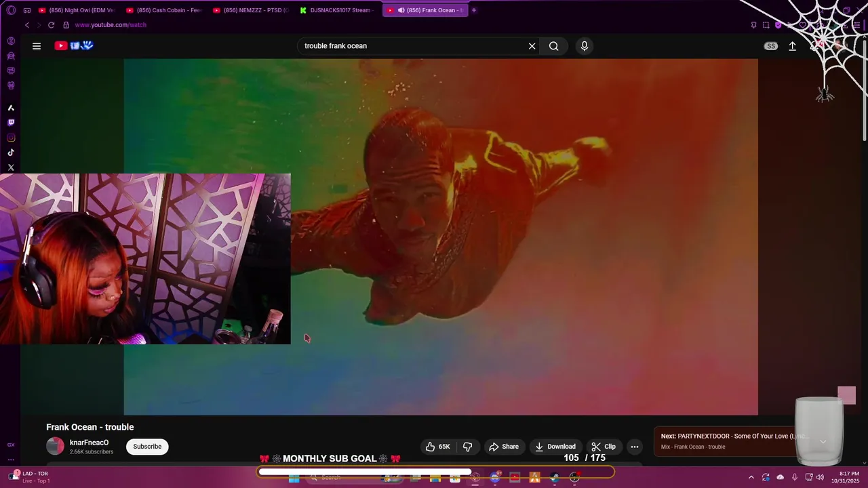Viewport: 868px width, 488px height.
Task: Open X (Twitter) in the browser sidebar
Action: [11, 167]
